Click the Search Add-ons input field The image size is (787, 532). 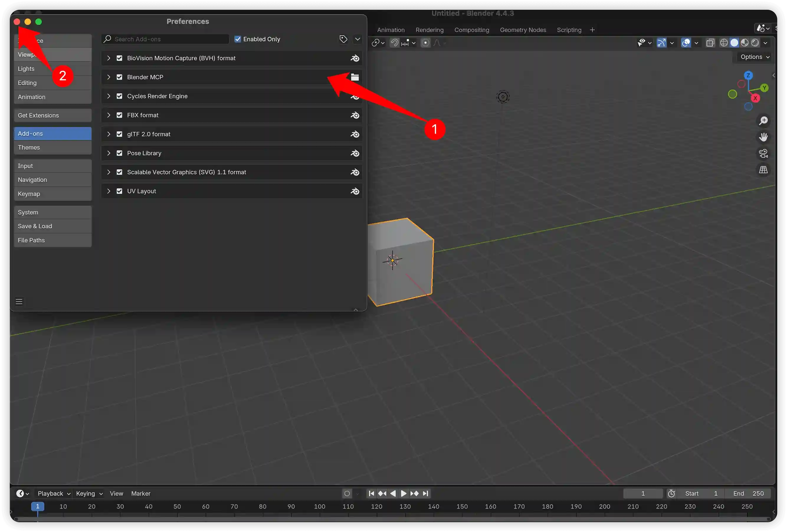point(165,39)
